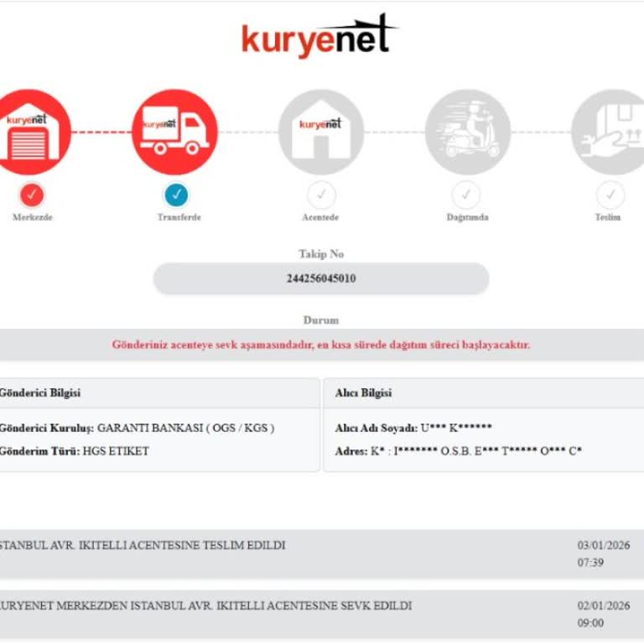Click the grey checkmark above Acentede
Screen dimensions: 644x644
pos(322,195)
